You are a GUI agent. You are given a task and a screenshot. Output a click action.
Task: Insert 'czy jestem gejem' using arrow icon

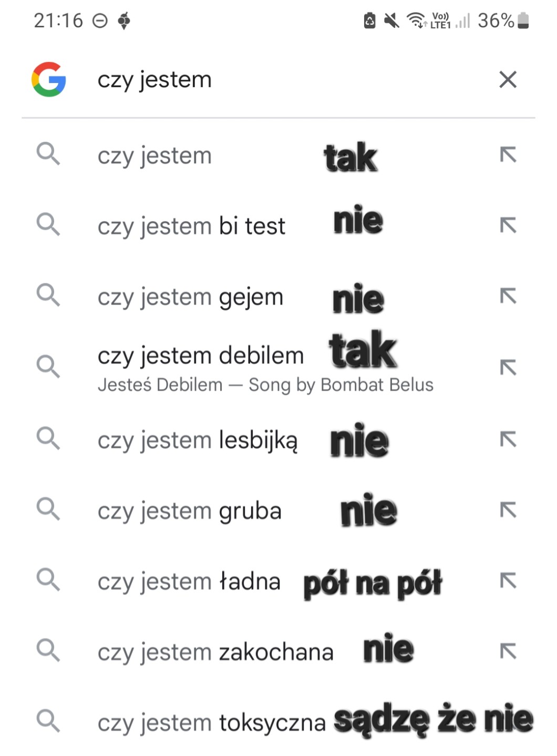[x=508, y=296]
